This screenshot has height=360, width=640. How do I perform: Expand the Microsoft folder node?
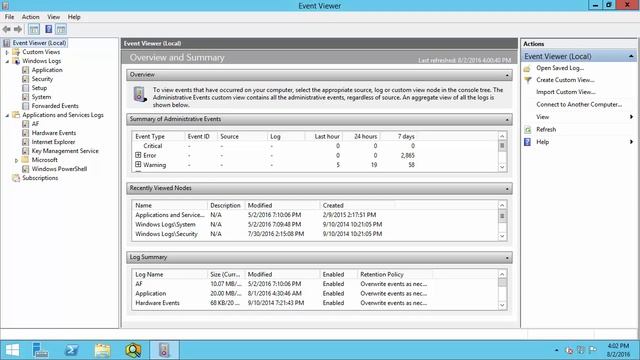pos(16,160)
